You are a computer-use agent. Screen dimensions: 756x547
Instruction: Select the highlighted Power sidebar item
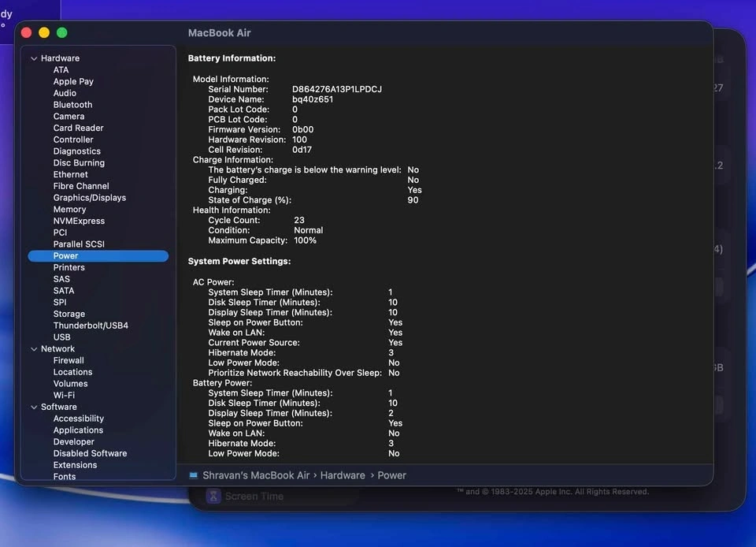65,256
